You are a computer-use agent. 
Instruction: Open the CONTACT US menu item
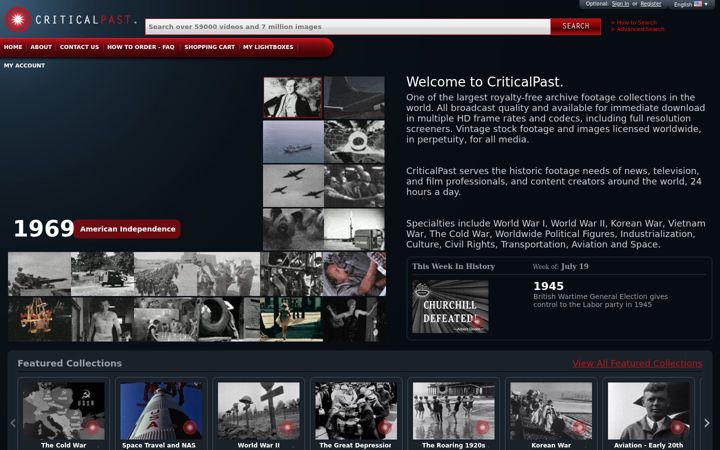tap(79, 47)
